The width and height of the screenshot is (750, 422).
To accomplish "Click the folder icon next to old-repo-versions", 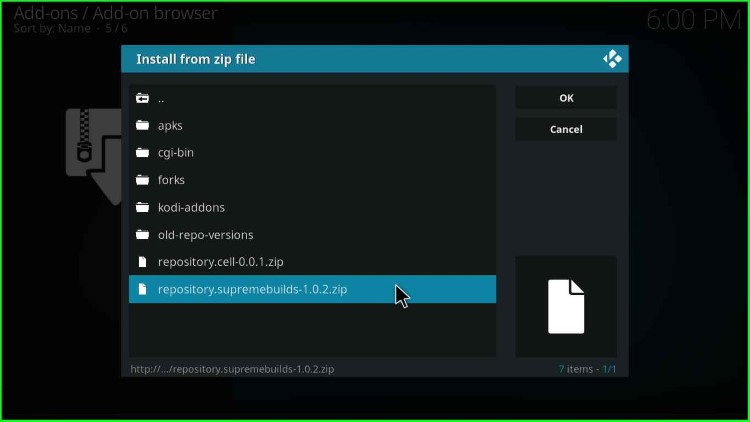I will point(142,234).
